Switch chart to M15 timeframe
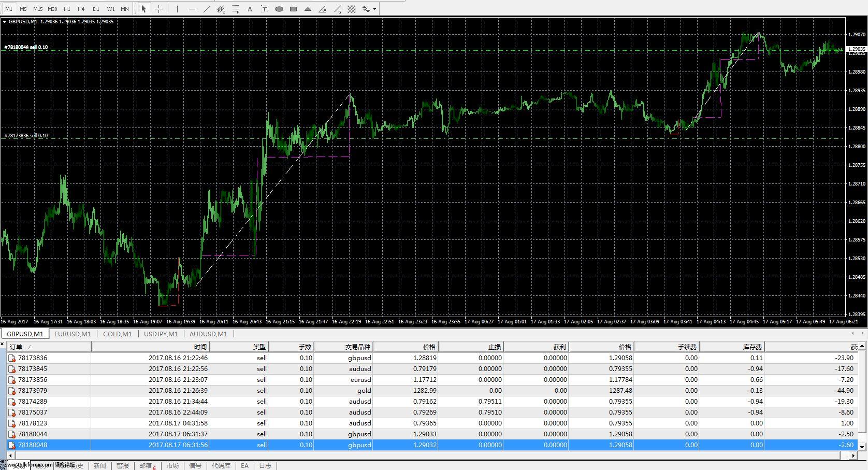 [x=38, y=9]
